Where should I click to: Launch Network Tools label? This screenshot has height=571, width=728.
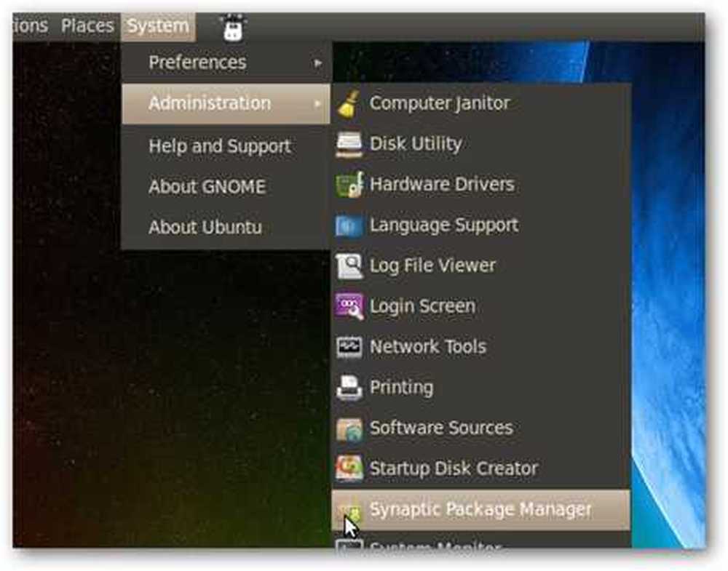click(x=428, y=347)
